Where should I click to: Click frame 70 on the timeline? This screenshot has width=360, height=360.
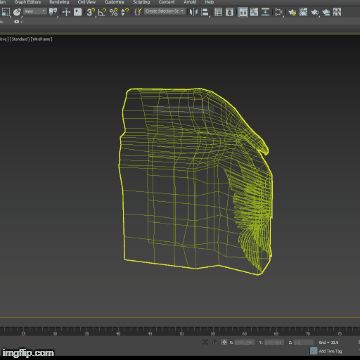[308, 333]
